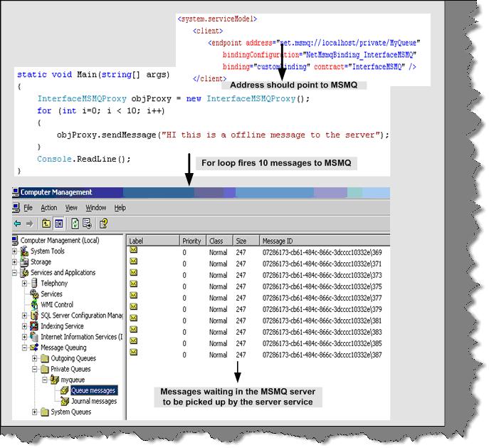Select message ID ending in \379
The image size is (489, 448).
click(x=322, y=309)
